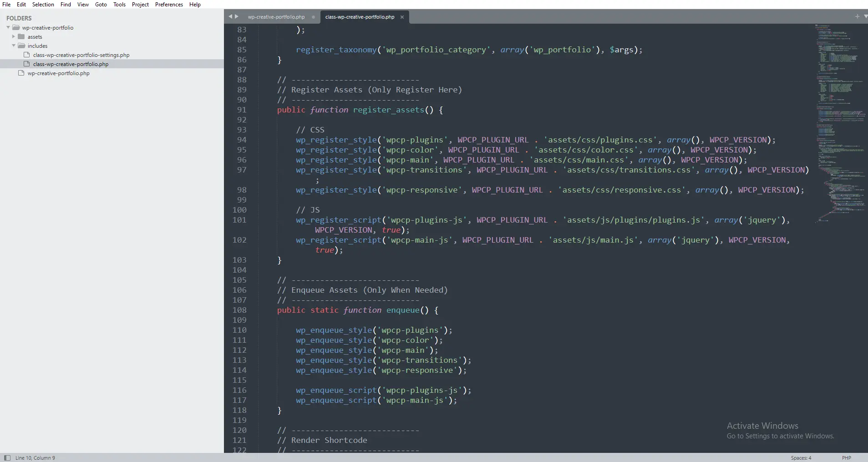The image size is (868, 462).
Task: Expand the assets folder
Action: point(14,37)
